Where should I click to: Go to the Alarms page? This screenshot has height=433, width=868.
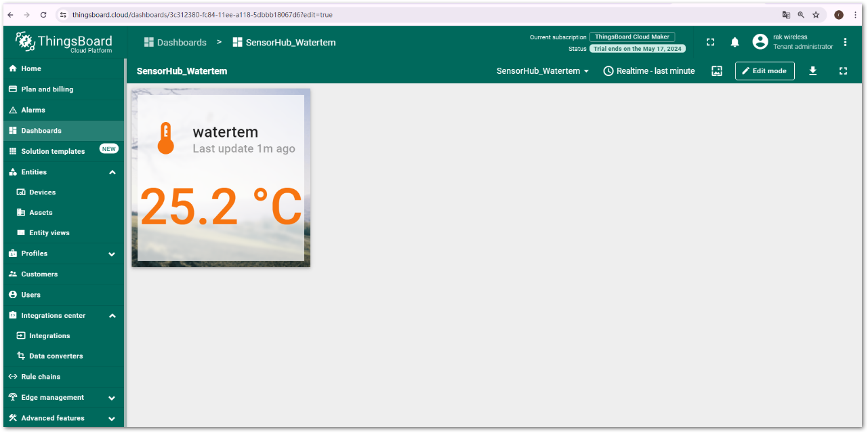(64, 110)
